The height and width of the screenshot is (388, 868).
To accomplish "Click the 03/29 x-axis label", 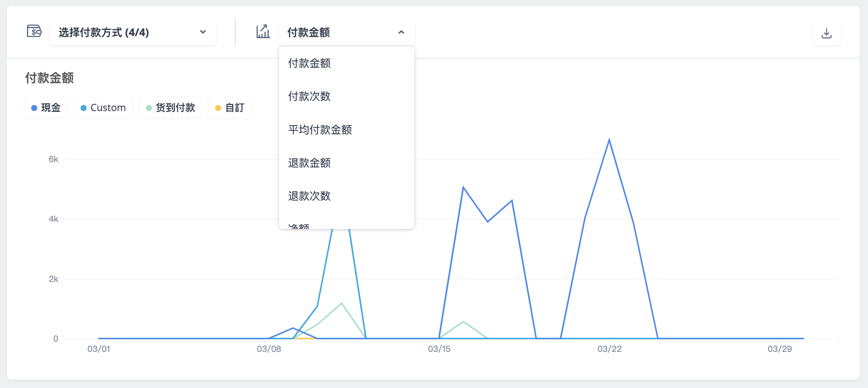I will [780, 349].
